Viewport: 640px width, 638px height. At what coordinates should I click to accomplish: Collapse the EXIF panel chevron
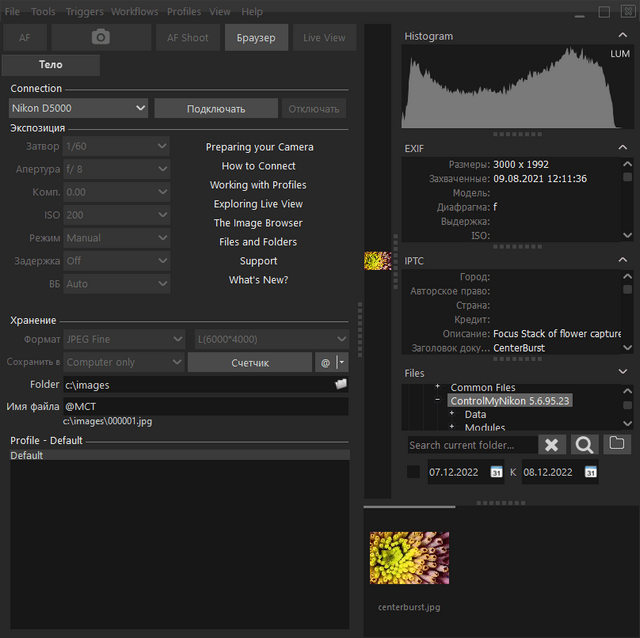tap(623, 148)
